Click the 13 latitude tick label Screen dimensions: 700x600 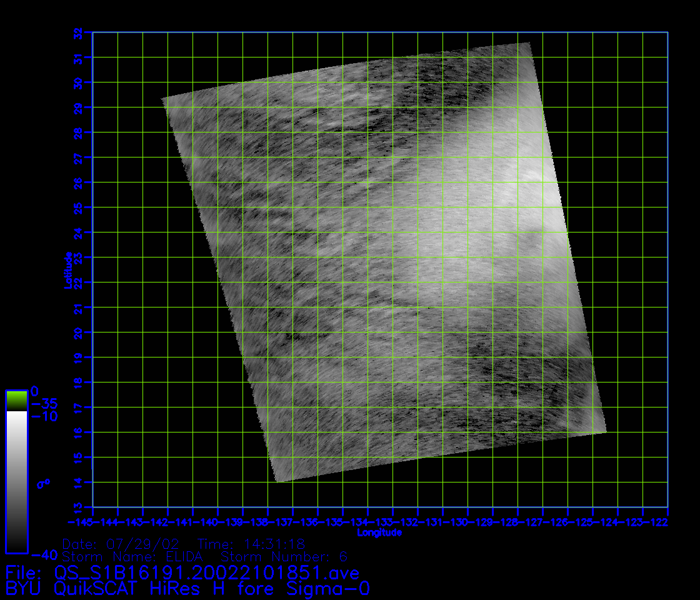77,507
